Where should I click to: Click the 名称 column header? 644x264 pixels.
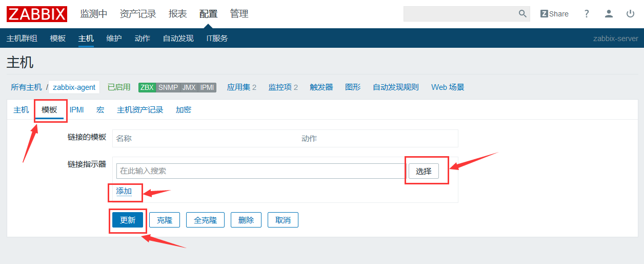[124, 139]
